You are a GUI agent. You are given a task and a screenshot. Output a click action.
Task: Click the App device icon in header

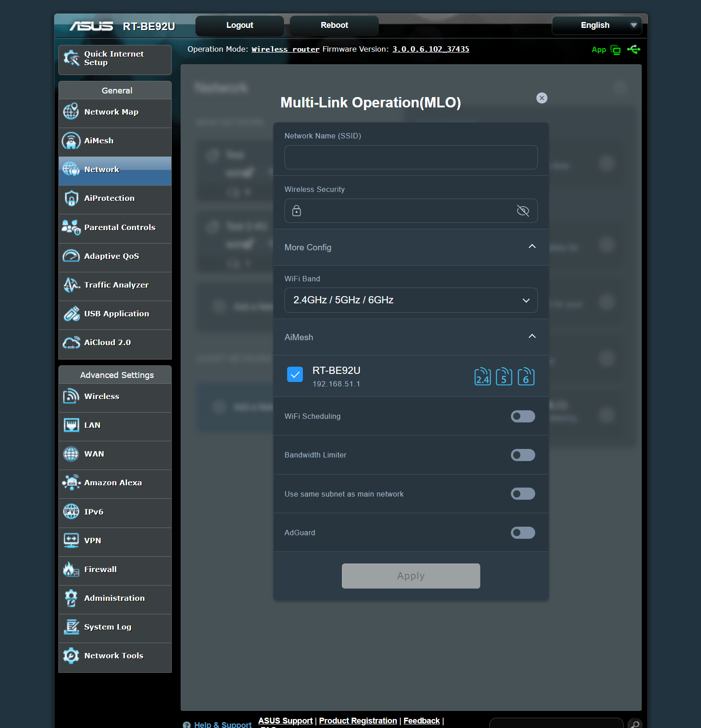pos(616,50)
